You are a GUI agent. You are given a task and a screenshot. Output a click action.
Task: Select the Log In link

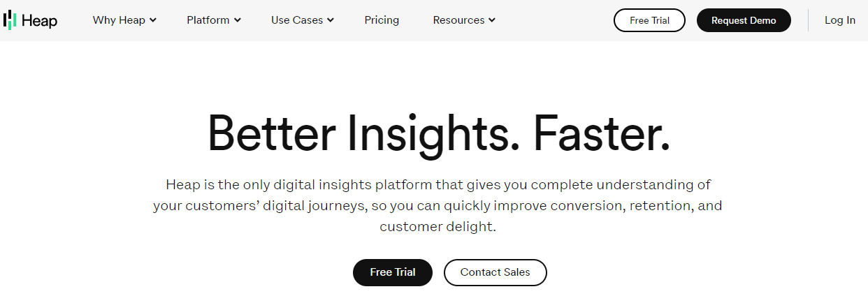click(839, 20)
